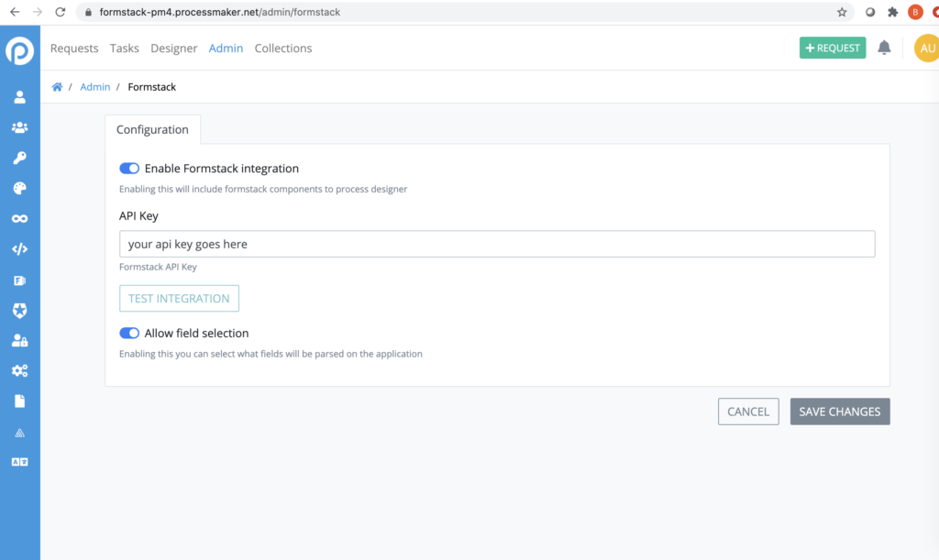Open the AU user avatar menu
Viewport: 939px width, 560px height.
[x=926, y=48]
